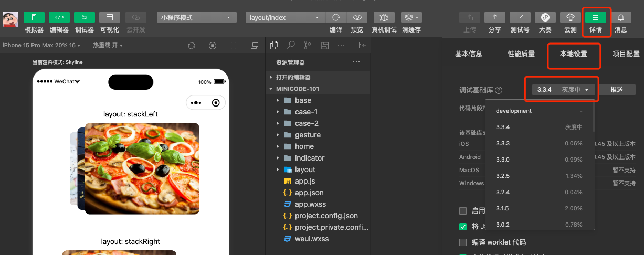The image size is (644, 255).
Task: Open the 清缓存 clear cache dropdown
Action: pyautogui.click(x=411, y=17)
